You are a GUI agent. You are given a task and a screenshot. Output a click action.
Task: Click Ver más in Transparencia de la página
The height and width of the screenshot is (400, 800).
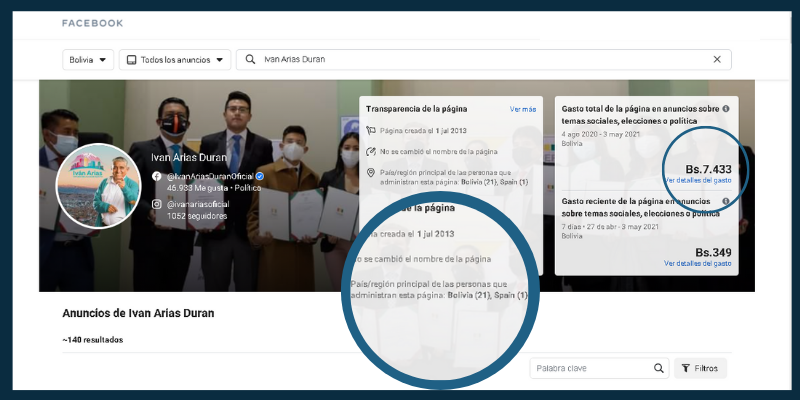click(523, 109)
